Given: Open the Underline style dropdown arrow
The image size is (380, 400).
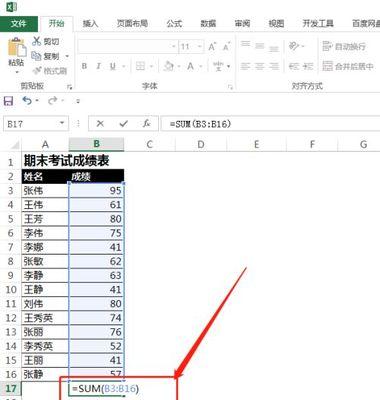Looking at the screenshot, I should (x=123, y=66).
